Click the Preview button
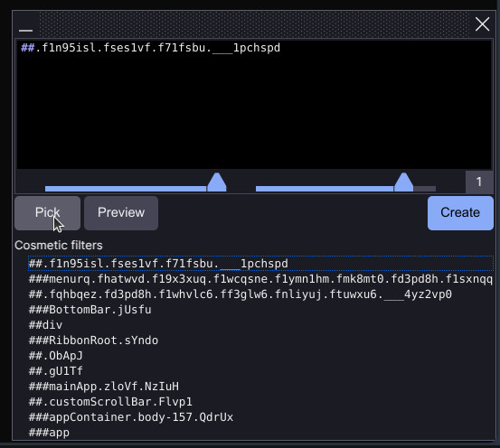Screen dimensions: 500x448 click(121, 213)
